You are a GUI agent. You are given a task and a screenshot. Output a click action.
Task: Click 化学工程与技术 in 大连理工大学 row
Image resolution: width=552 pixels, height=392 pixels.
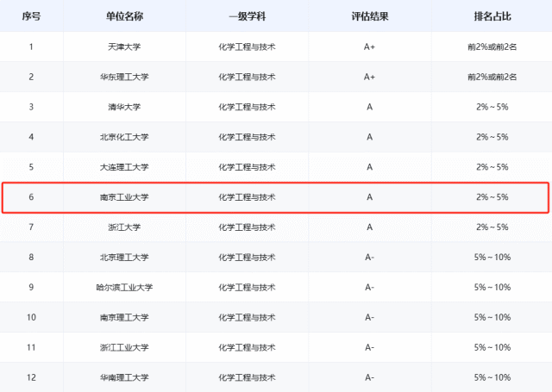tap(247, 167)
